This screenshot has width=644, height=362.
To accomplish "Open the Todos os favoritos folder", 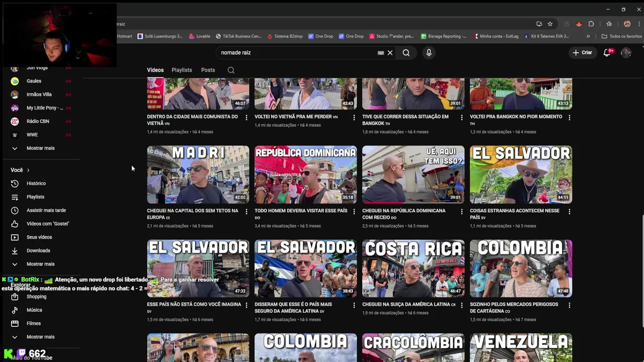I will point(621,36).
